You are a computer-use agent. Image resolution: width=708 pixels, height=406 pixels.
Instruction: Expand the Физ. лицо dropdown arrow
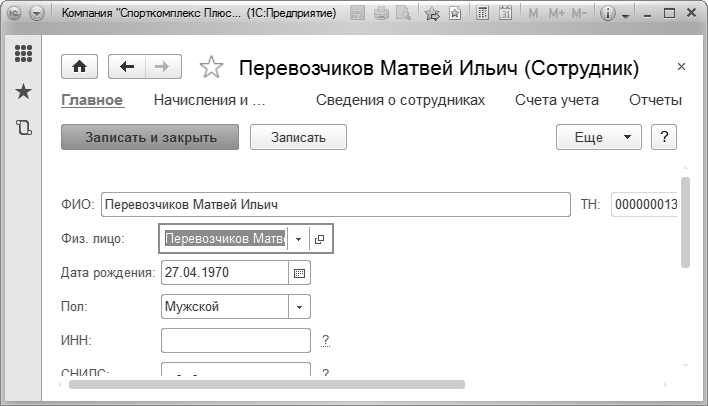[x=298, y=239]
